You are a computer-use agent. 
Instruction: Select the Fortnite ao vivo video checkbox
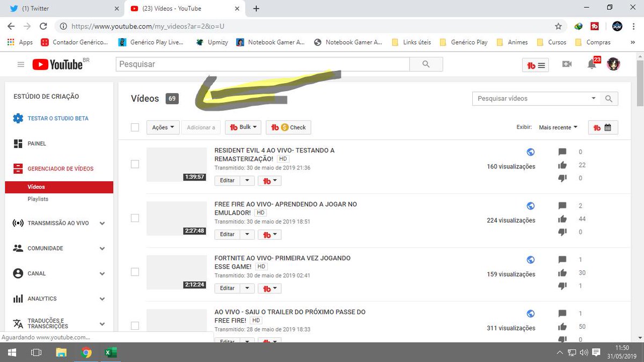click(135, 271)
